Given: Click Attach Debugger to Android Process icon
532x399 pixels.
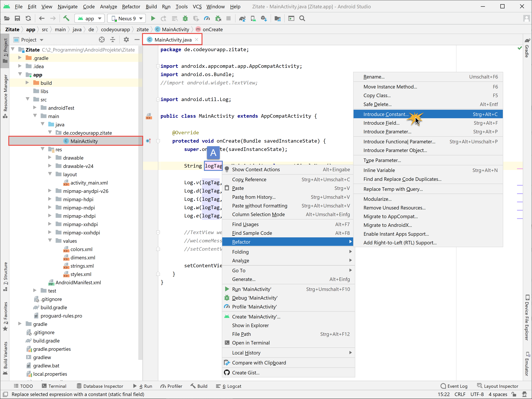Looking at the screenshot, I should tap(218, 18).
